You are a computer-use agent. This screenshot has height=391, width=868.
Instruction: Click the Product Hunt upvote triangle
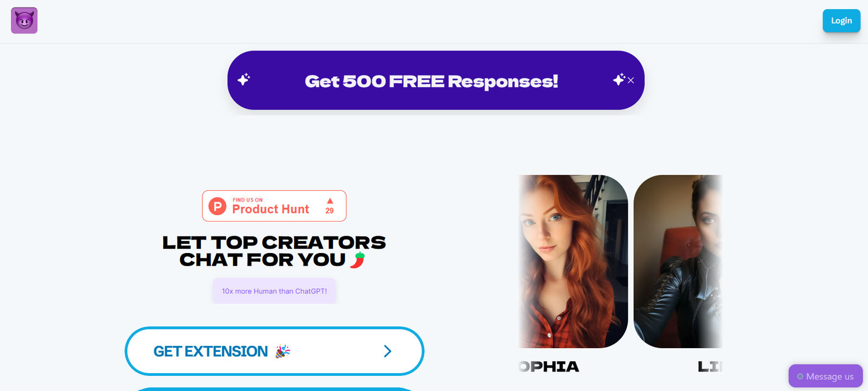330,201
